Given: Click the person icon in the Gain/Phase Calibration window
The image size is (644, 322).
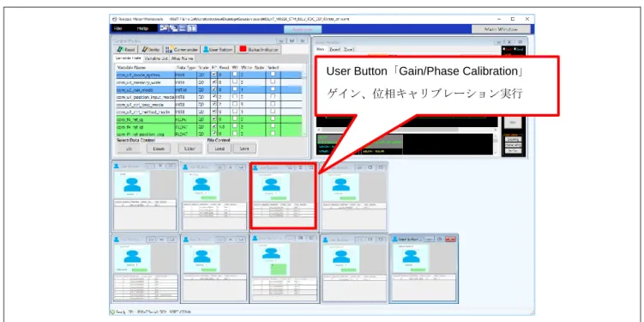Looking at the screenshot, I should [272, 185].
